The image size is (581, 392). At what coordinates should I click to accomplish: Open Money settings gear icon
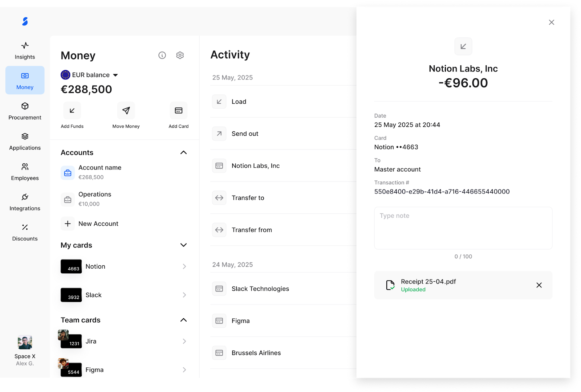pos(180,55)
